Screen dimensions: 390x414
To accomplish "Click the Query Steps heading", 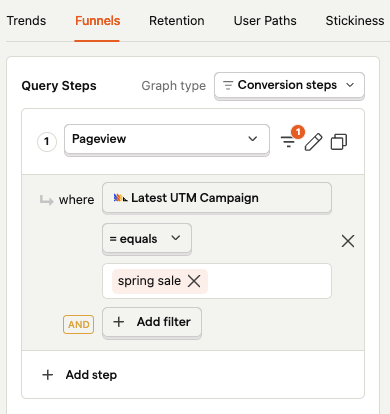I will pos(59,86).
